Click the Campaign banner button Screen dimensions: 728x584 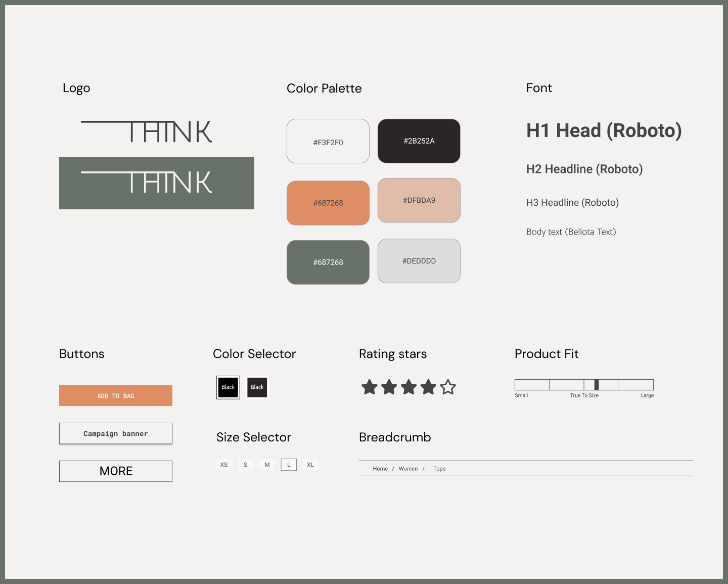tap(116, 434)
